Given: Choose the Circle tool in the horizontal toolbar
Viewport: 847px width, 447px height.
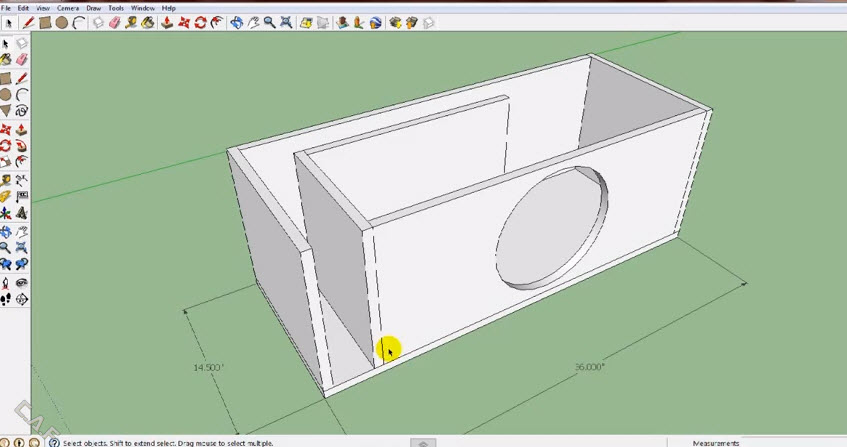Looking at the screenshot, I should (x=62, y=23).
